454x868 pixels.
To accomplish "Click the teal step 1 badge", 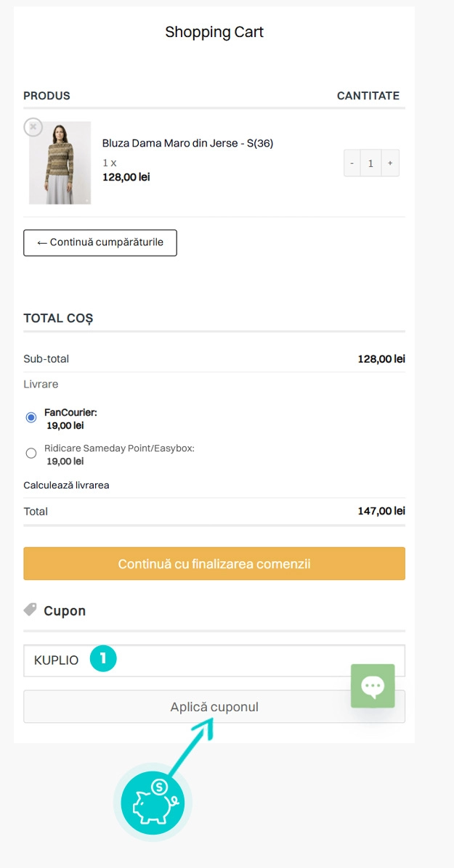I will 103,658.
